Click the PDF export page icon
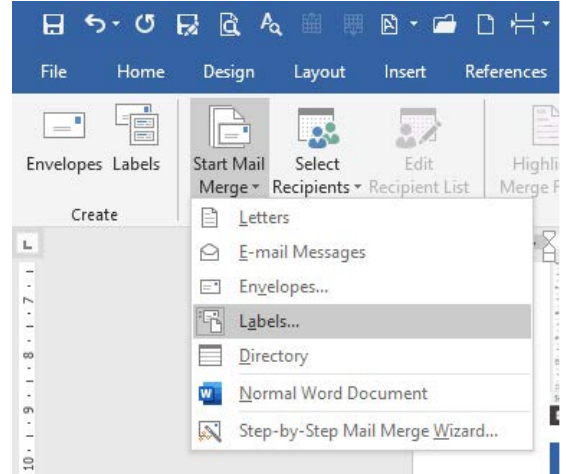This screenshot has height=474, width=566. (x=389, y=25)
